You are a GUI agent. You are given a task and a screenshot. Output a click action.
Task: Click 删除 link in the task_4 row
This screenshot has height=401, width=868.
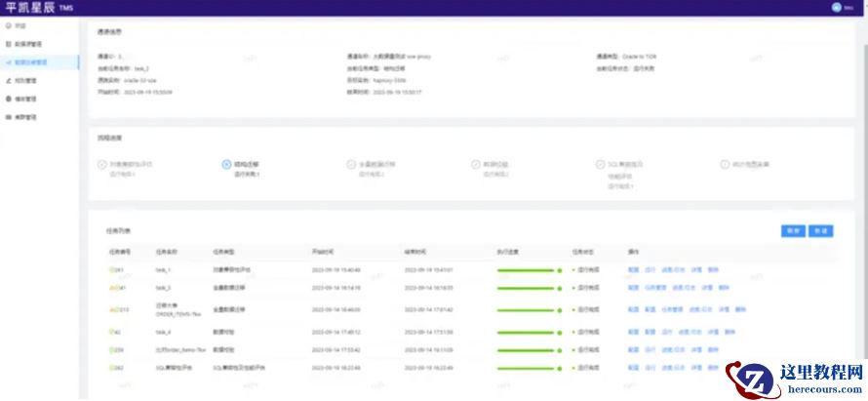[x=730, y=333]
